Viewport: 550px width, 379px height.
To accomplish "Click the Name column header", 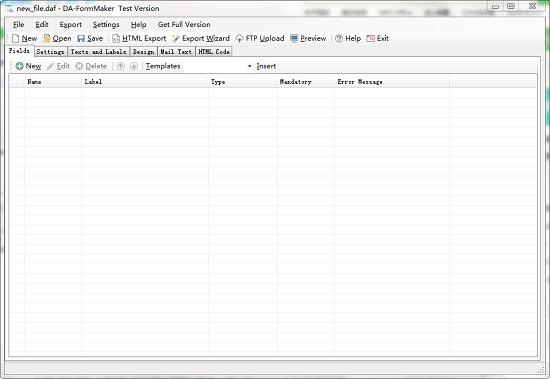I will pos(53,82).
